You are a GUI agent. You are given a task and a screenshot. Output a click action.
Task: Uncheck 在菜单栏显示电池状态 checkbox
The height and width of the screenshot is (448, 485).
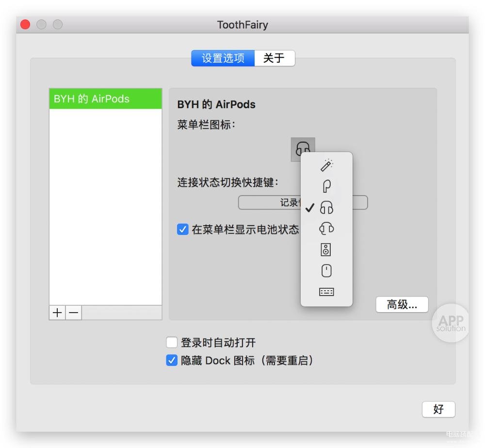point(182,230)
